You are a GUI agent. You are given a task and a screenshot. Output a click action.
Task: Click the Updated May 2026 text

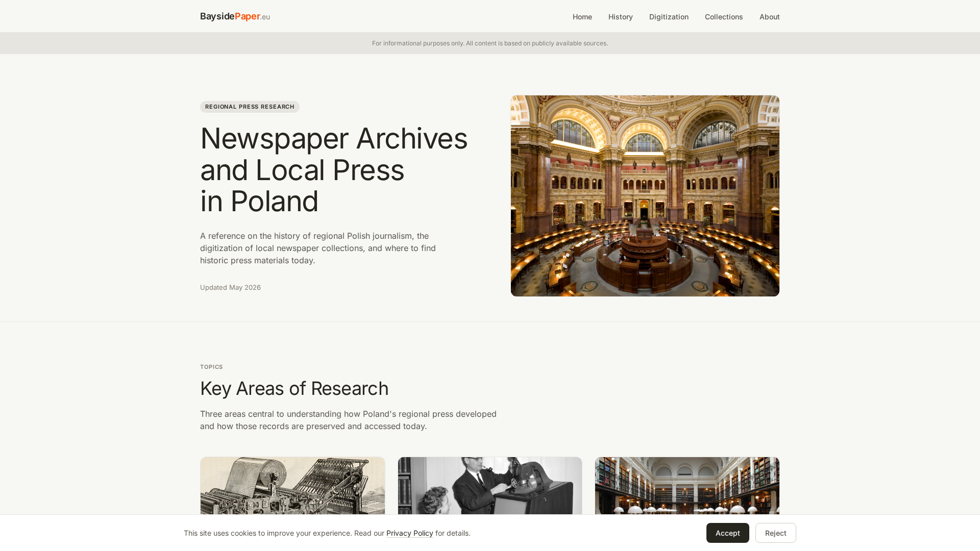(230, 287)
